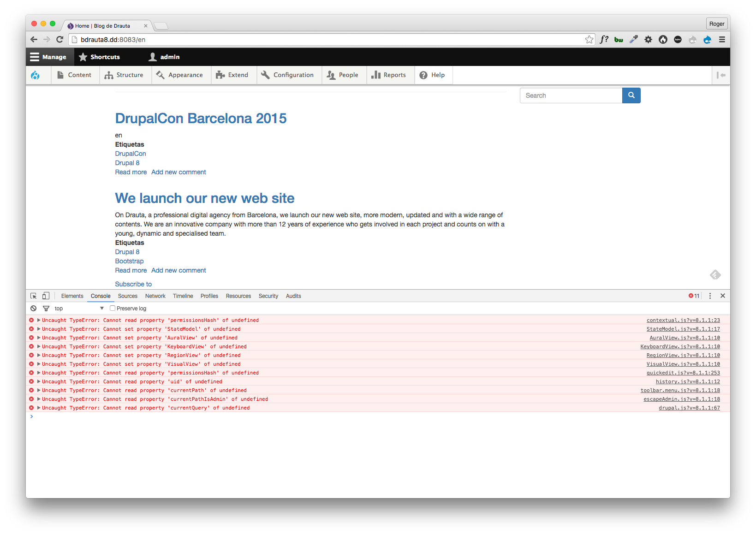Click the red error count indicator
Viewport: 756px width, 535px height.
(694, 296)
